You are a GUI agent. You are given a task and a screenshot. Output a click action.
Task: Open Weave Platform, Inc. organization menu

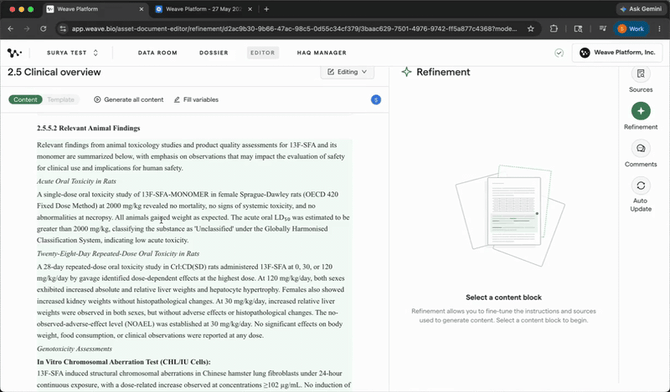point(617,53)
